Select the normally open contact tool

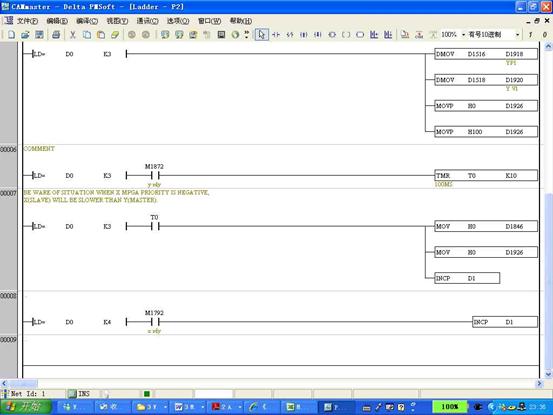coord(276,35)
